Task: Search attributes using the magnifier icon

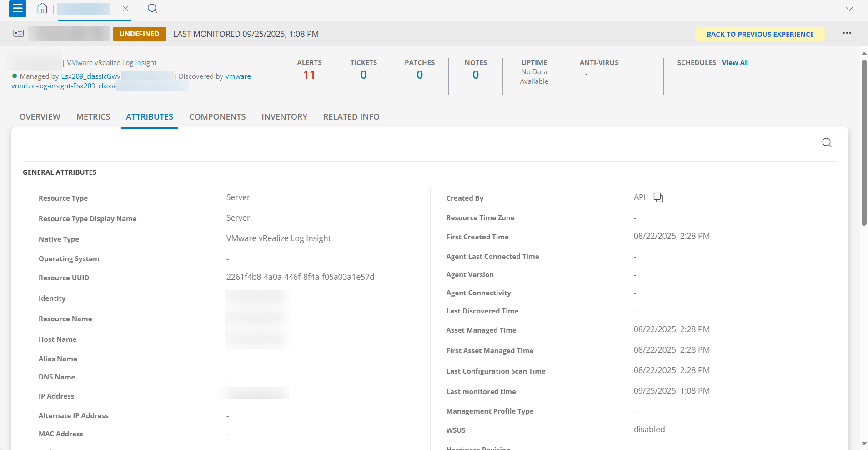Action: (827, 143)
